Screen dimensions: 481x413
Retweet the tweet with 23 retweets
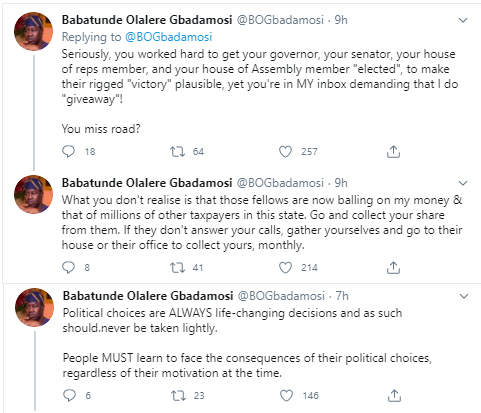tap(178, 396)
